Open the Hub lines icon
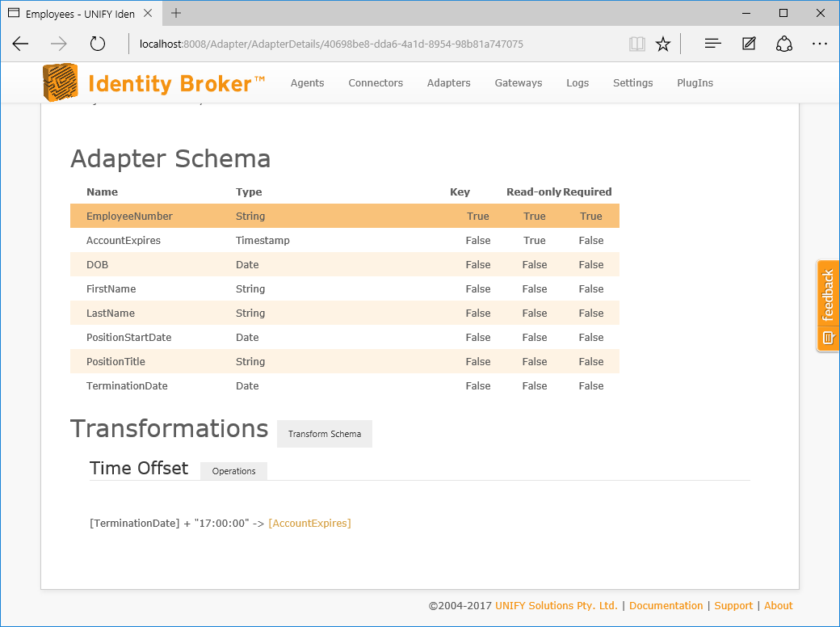The image size is (840, 627). [x=712, y=44]
